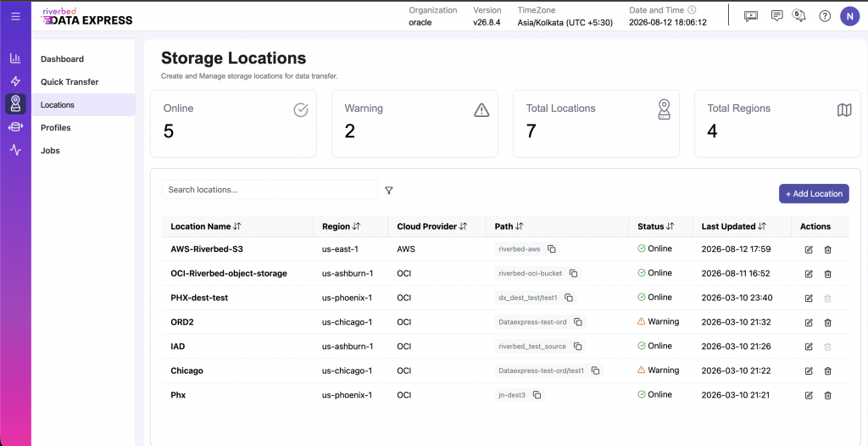The image size is (868, 446).
Task: Open the filter funnel icon
Action: pos(388,191)
